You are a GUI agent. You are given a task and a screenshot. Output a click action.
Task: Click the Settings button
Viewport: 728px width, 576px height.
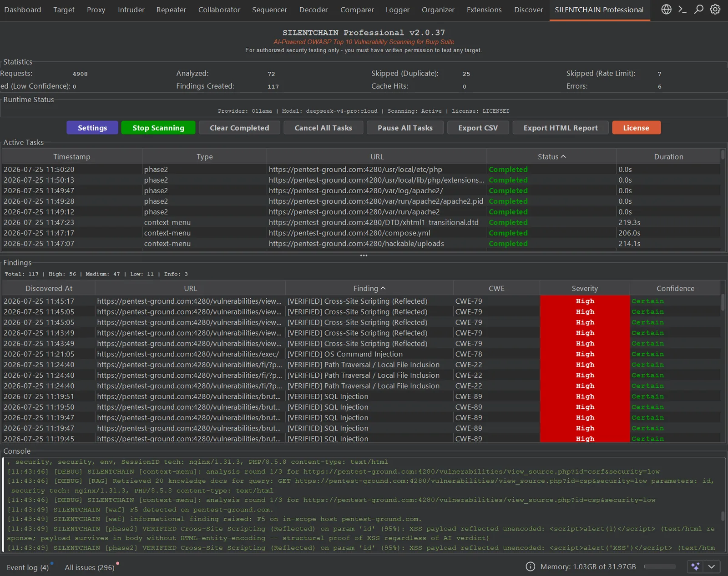pos(92,128)
